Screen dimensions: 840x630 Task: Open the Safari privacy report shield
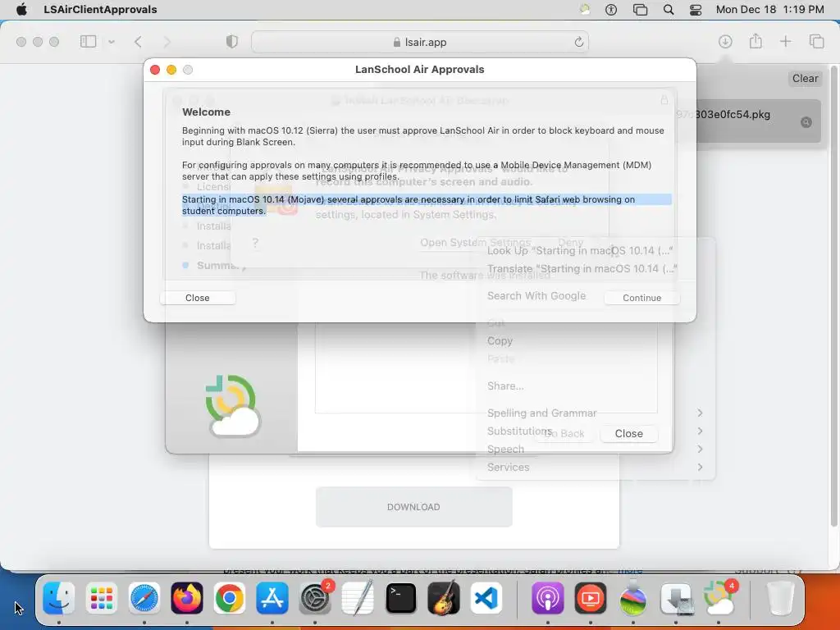tap(232, 42)
